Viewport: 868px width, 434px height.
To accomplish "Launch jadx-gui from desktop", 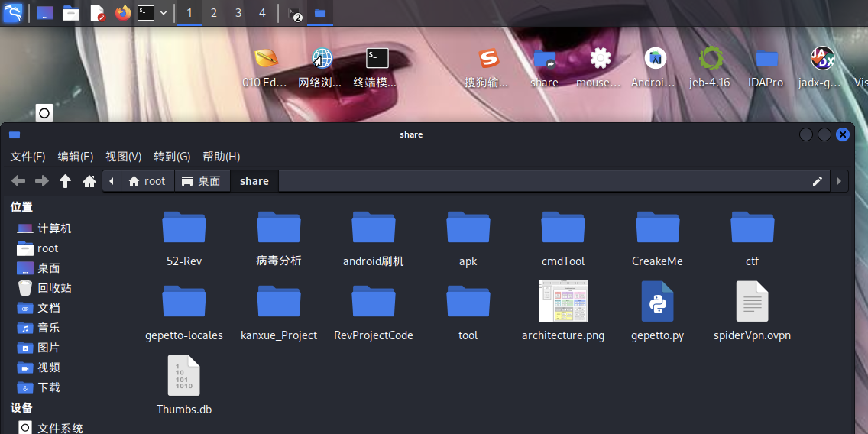I will coord(822,59).
